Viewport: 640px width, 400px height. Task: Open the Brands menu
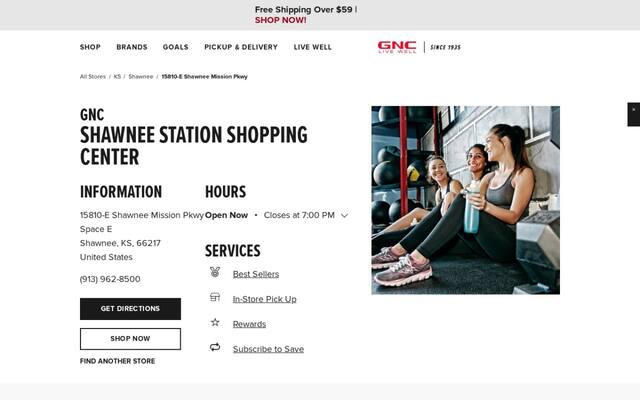(x=132, y=47)
